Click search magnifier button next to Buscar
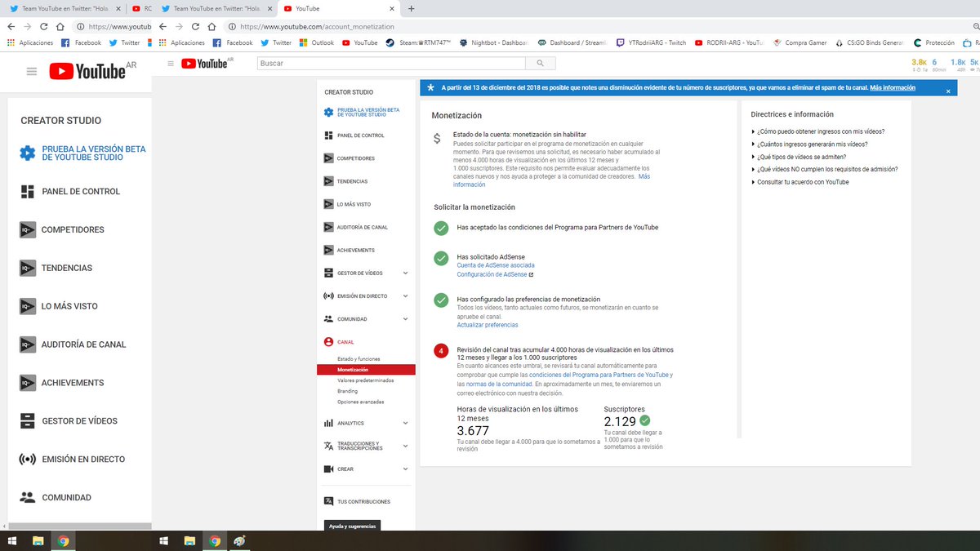980x551 pixels. click(540, 63)
